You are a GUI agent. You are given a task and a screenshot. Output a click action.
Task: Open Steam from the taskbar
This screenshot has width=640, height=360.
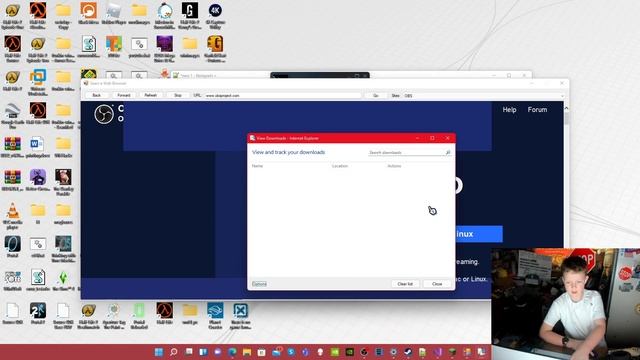[408, 352]
